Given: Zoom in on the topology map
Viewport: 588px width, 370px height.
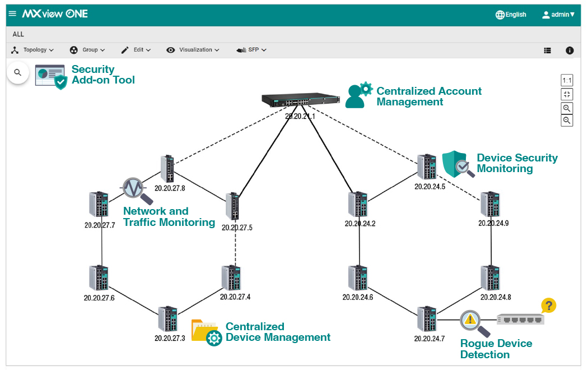Looking at the screenshot, I should click(567, 108).
